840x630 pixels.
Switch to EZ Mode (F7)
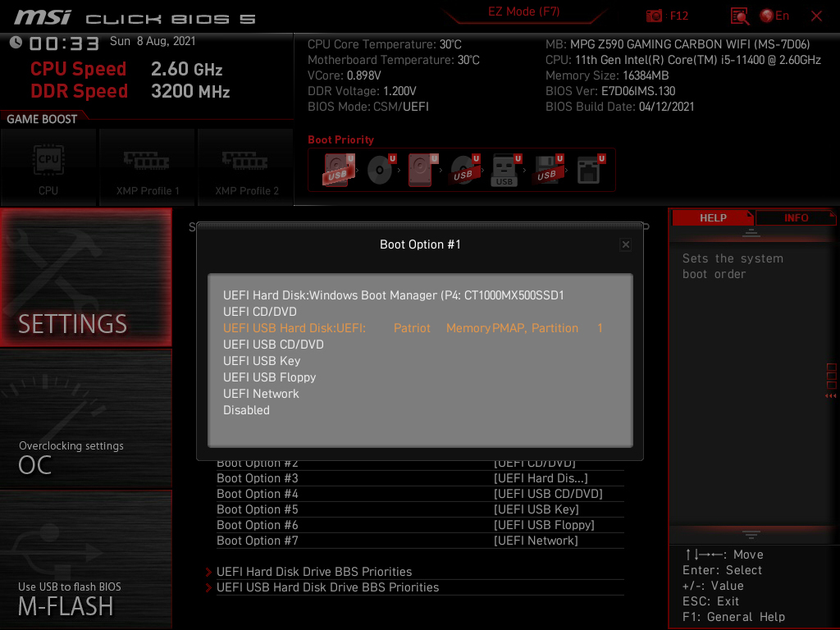pos(523,11)
